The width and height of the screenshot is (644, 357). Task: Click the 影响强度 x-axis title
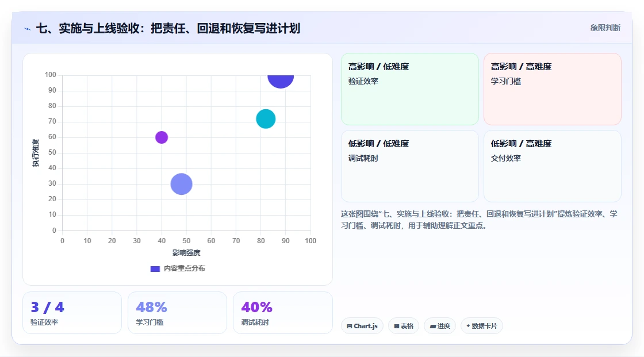point(186,252)
